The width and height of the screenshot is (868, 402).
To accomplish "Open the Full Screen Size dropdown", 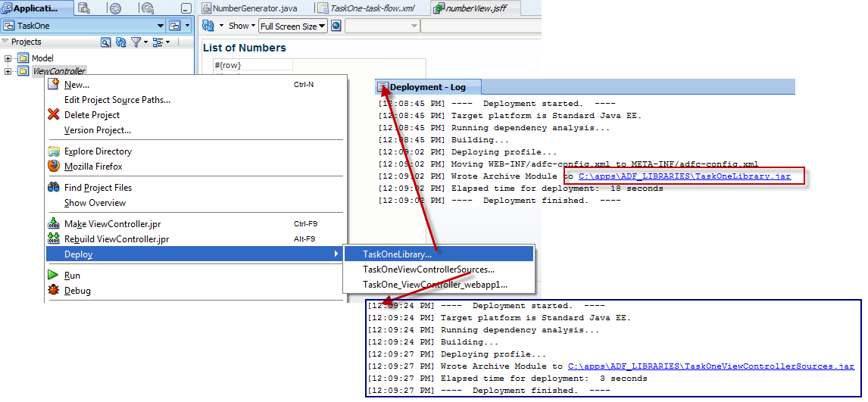I will tap(292, 26).
